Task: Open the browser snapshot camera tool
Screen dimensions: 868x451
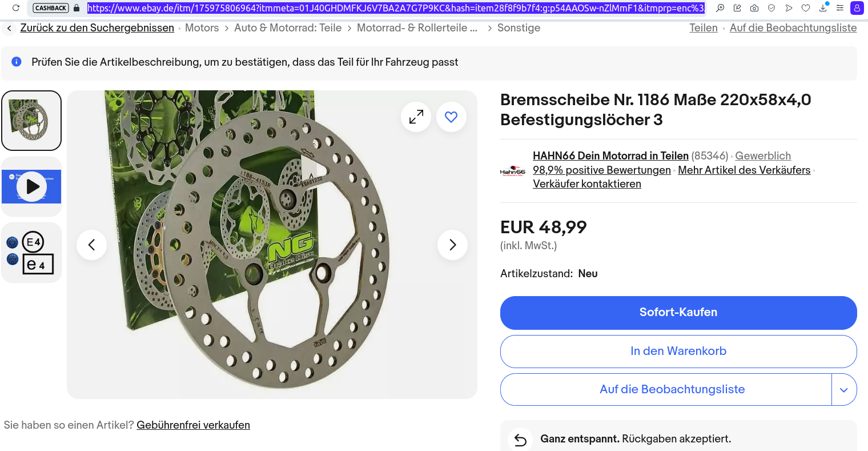Action: pyautogui.click(x=754, y=8)
